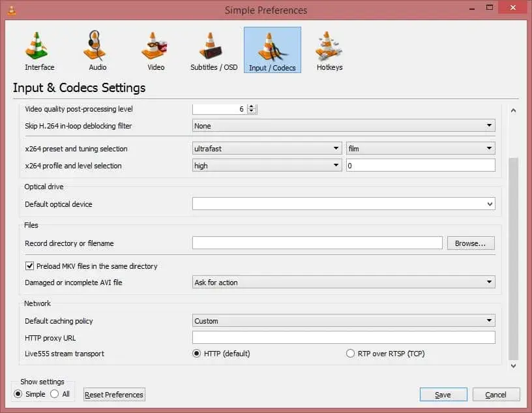
Task: Click the VLC cone icon in title bar
Action: [x=12, y=10]
